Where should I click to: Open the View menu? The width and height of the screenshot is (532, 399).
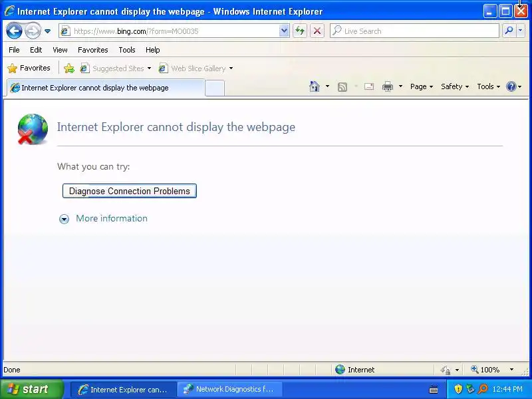coord(60,51)
